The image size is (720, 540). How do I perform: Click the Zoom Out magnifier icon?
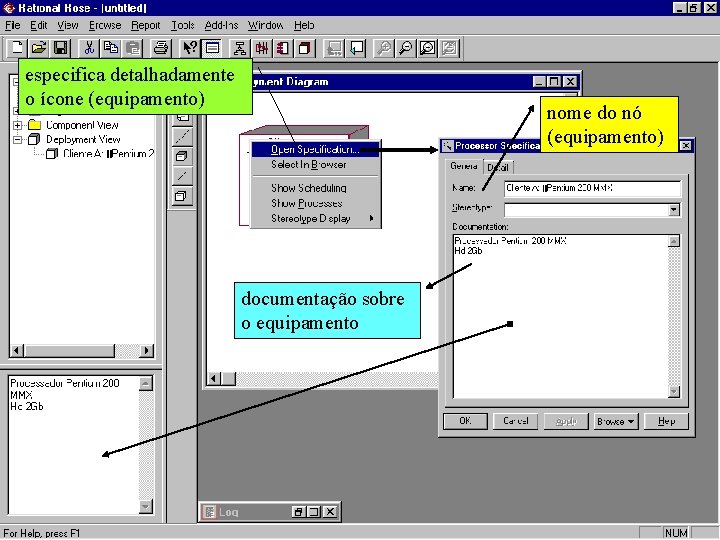(405, 48)
